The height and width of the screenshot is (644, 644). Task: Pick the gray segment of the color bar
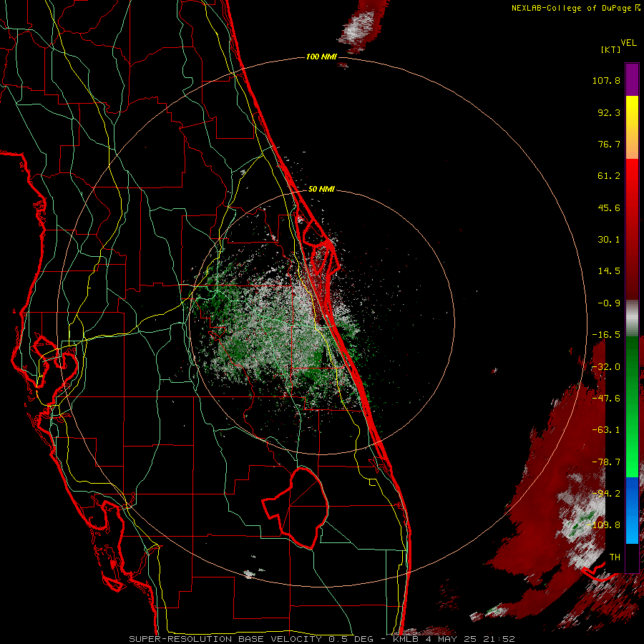632,318
